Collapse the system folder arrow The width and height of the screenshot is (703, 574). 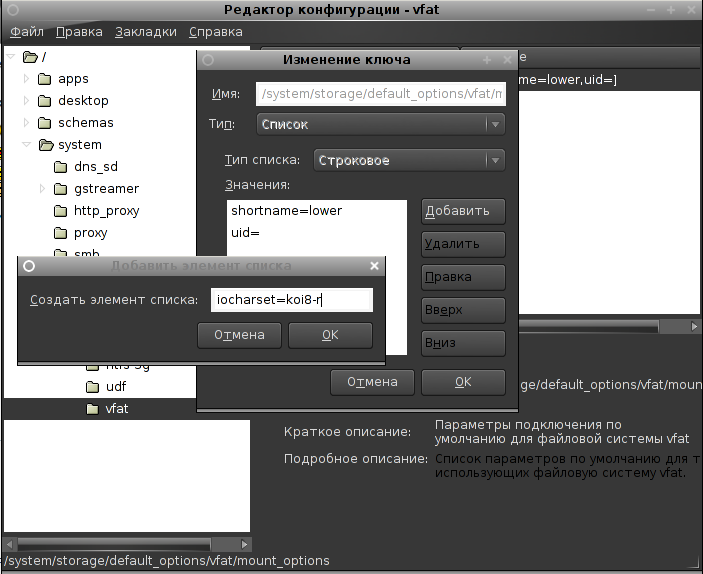(26, 144)
